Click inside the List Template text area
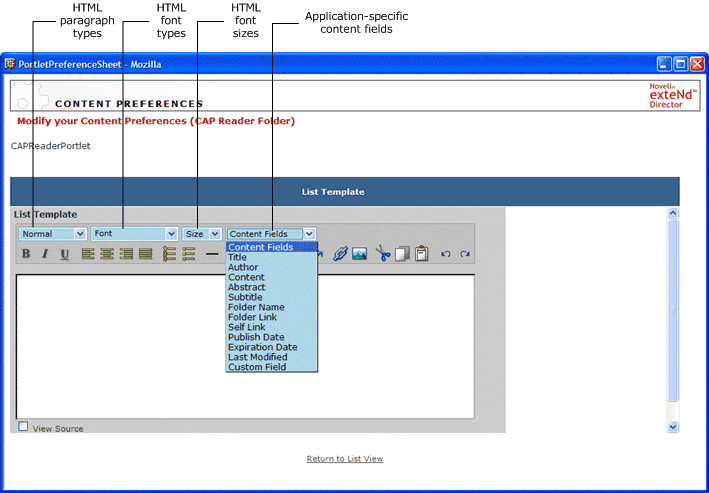The width and height of the screenshot is (709, 493). [x=245, y=346]
